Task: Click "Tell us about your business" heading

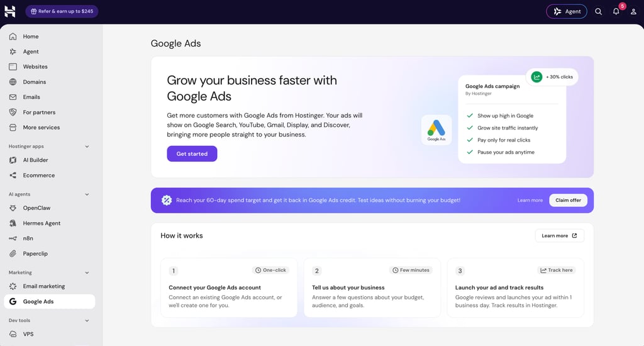Action: click(348, 287)
